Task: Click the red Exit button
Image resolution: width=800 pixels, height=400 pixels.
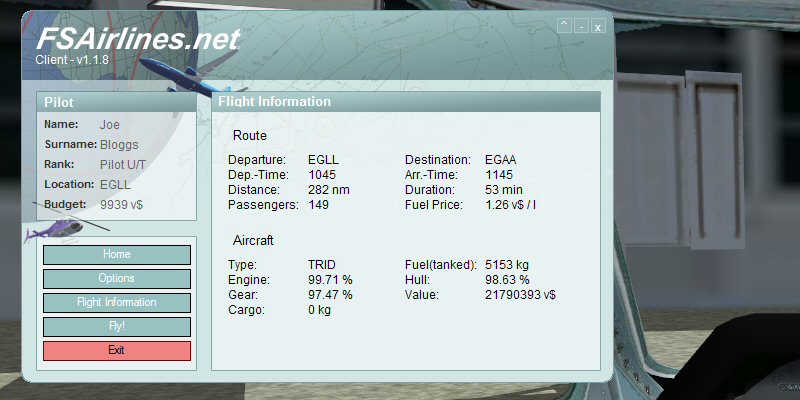Action: pyautogui.click(x=117, y=351)
